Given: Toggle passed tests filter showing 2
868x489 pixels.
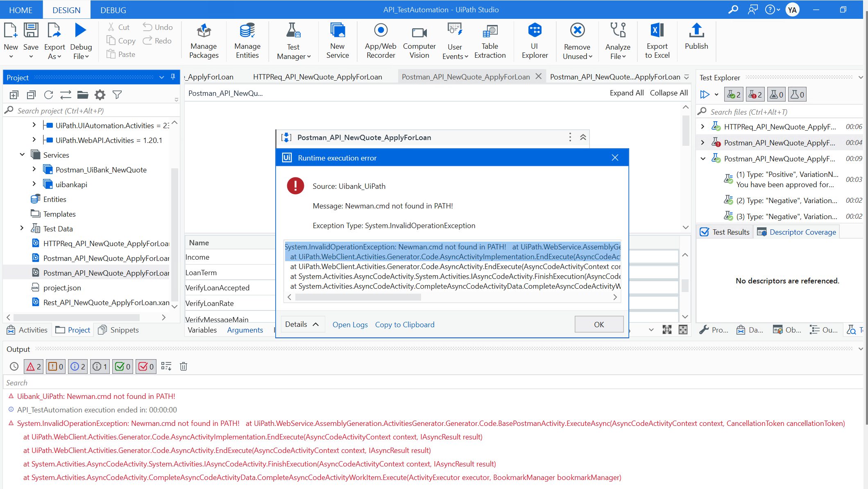Looking at the screenshot, I should coord(734,95).
